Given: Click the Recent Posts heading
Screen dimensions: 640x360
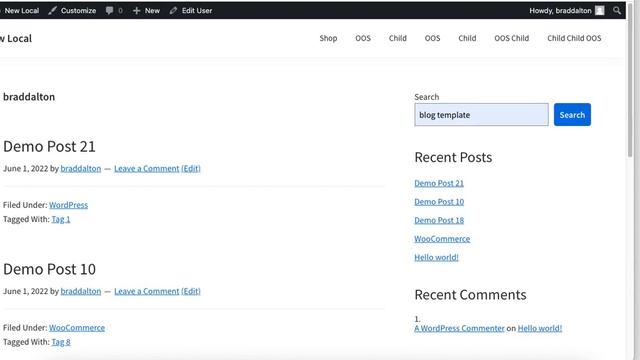Looking at the screenshot, I should [453, 158].
